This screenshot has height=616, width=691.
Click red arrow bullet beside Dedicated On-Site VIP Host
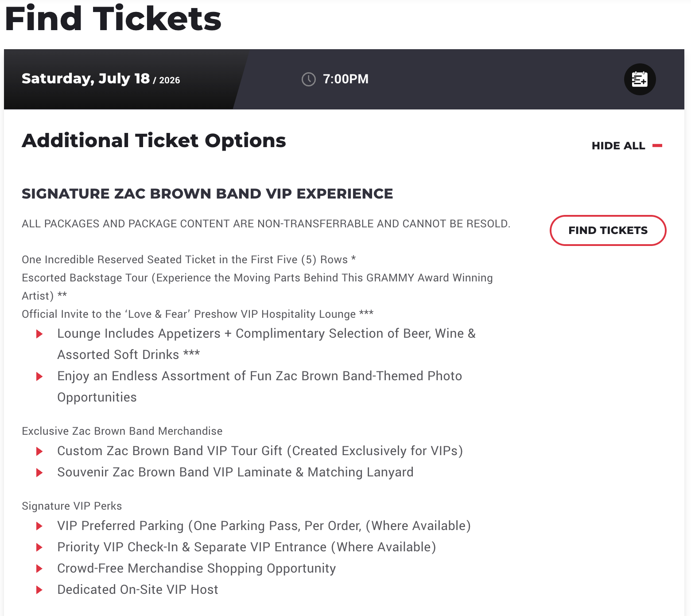pyautogui.click(x=39, y=590)
